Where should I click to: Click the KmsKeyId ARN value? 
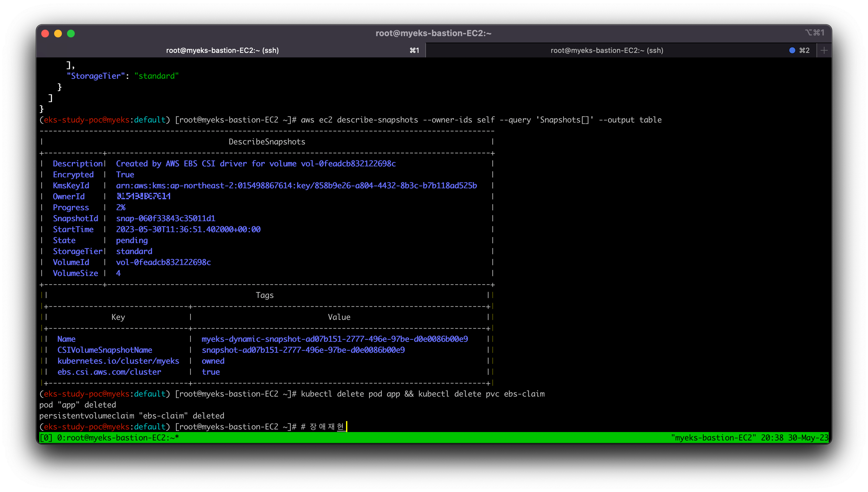point(296,185)
